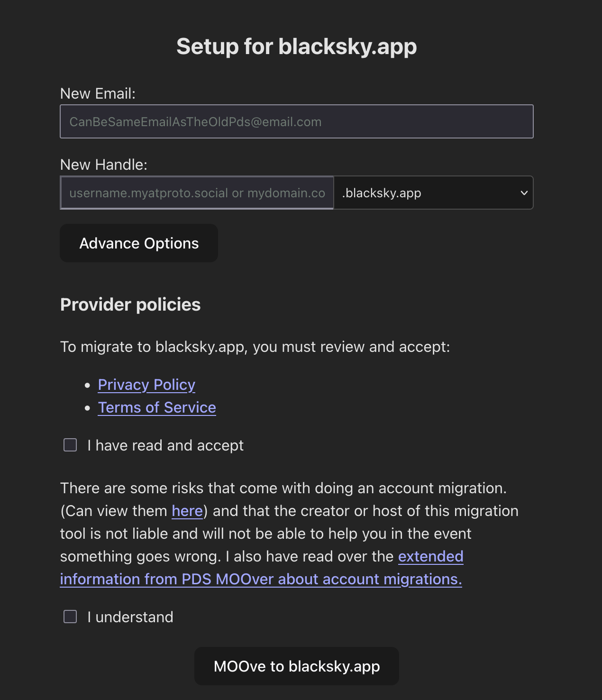Click the "Provider policies" section heading
602x700 pixels.
[x=130, y=304]
